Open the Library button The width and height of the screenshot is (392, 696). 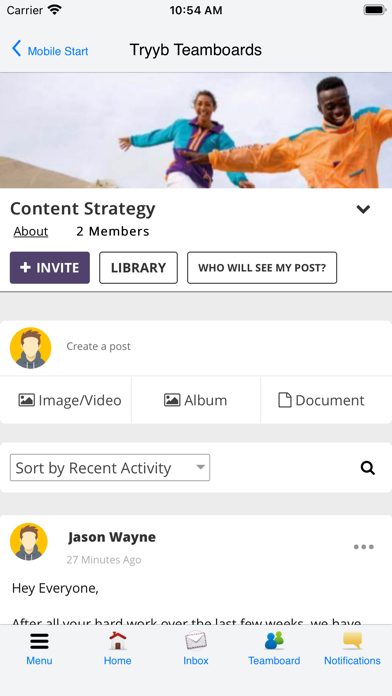click(139, 268)
